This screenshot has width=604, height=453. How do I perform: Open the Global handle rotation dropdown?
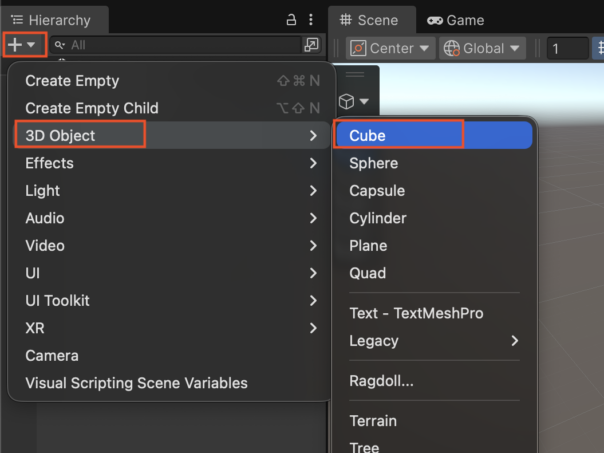483,48
